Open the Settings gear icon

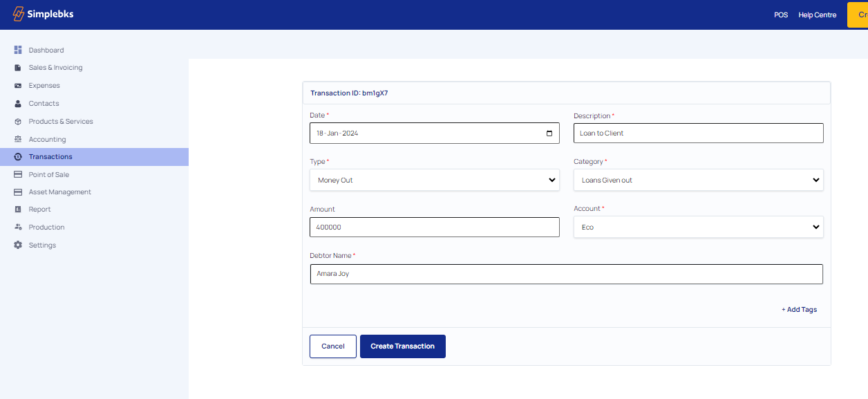(18, 245)
